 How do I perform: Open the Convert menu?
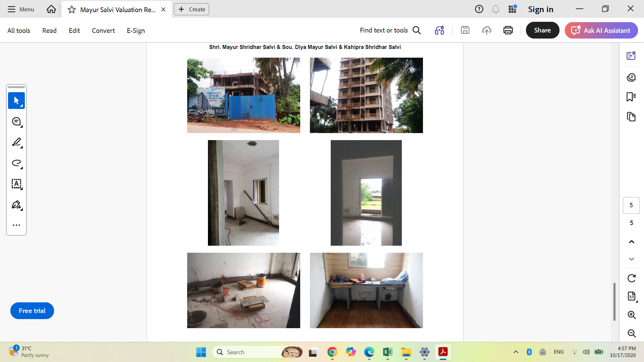coord(103,31)
